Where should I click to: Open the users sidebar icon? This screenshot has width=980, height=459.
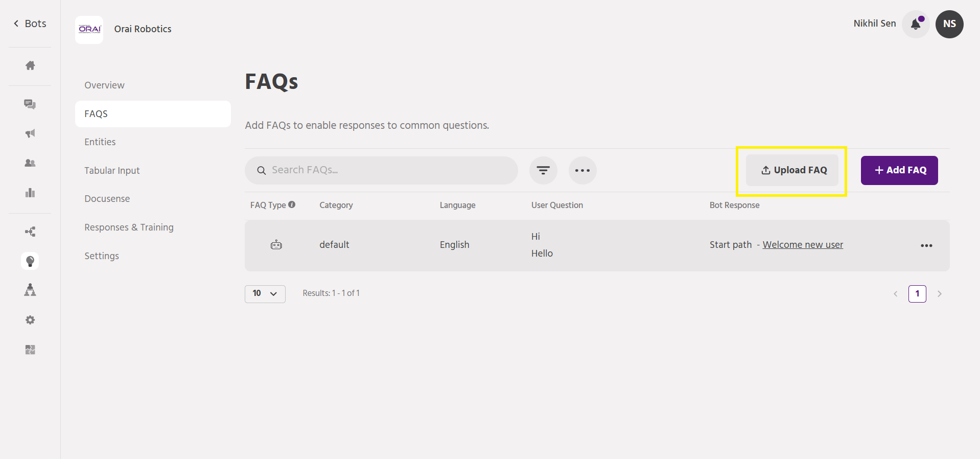tap(30, 163)
